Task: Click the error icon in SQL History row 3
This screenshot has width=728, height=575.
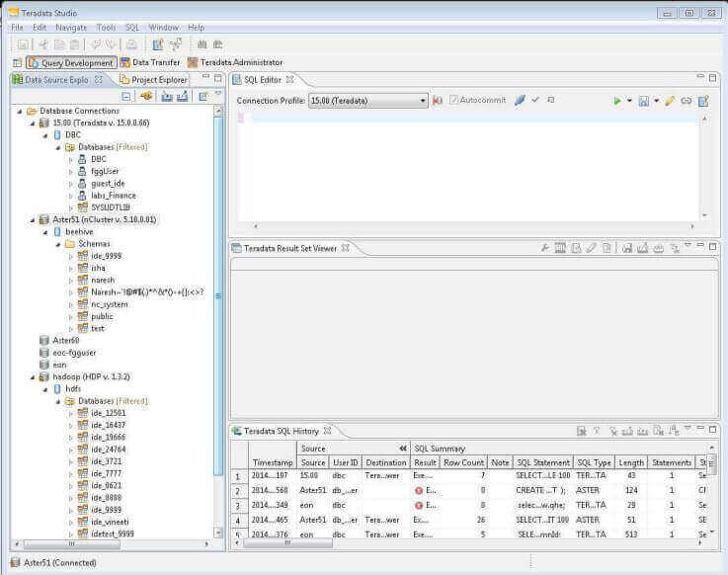Action: coord(419,505)
